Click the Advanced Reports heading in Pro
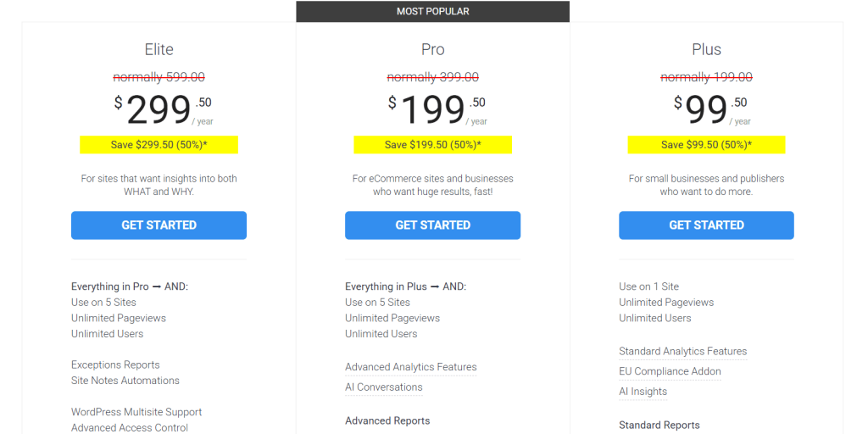 387,420
